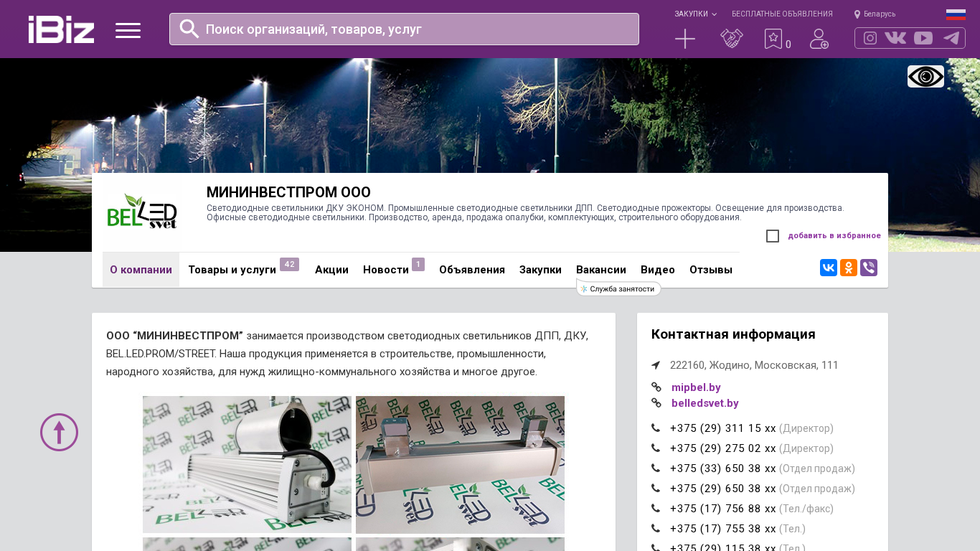Click the add user account icon
980x551 pixels.
(x=819, y=39)
